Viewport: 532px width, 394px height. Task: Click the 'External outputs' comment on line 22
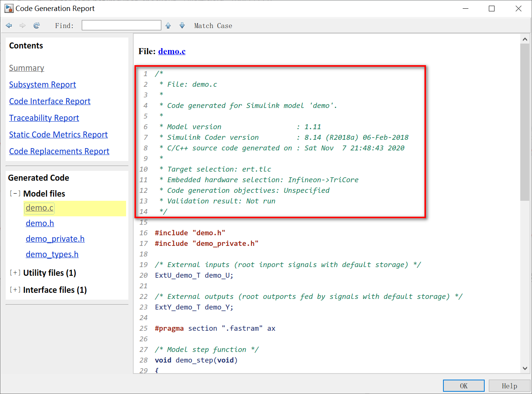(309, 296)
